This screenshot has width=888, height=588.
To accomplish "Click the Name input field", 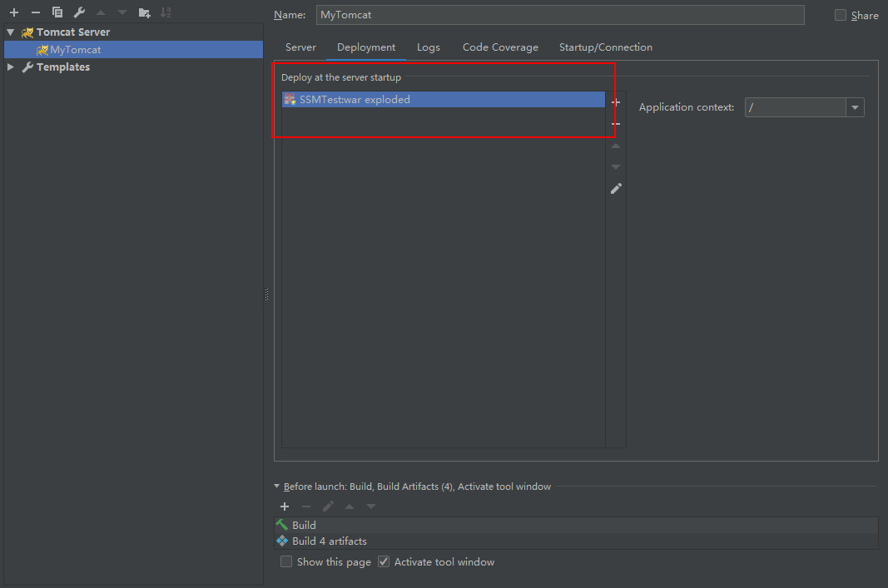I will pyautogui.click(x=559, y=15).
